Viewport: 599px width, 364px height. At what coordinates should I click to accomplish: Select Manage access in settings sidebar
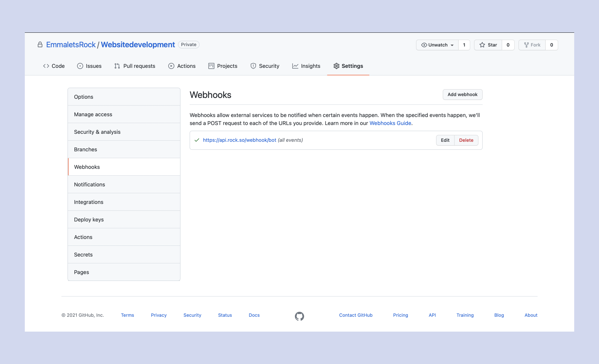[93, 114]
